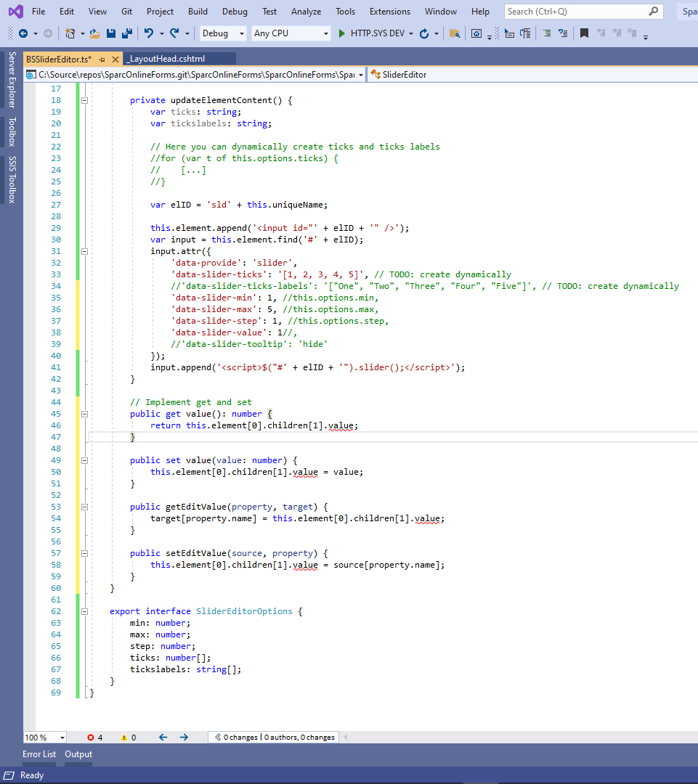Toggle a bookmark with the bookmark icon
Screen dimensions: 698x784
[x=584, y=33]
